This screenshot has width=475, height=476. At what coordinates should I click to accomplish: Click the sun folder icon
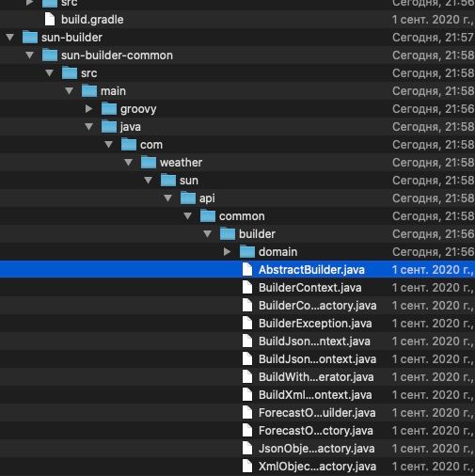(x=168, y=180)
